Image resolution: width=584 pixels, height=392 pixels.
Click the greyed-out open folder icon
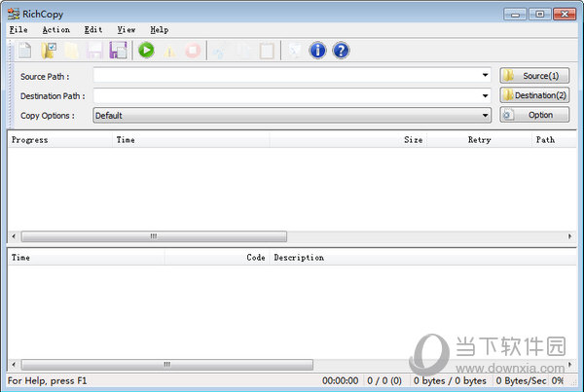71,51
